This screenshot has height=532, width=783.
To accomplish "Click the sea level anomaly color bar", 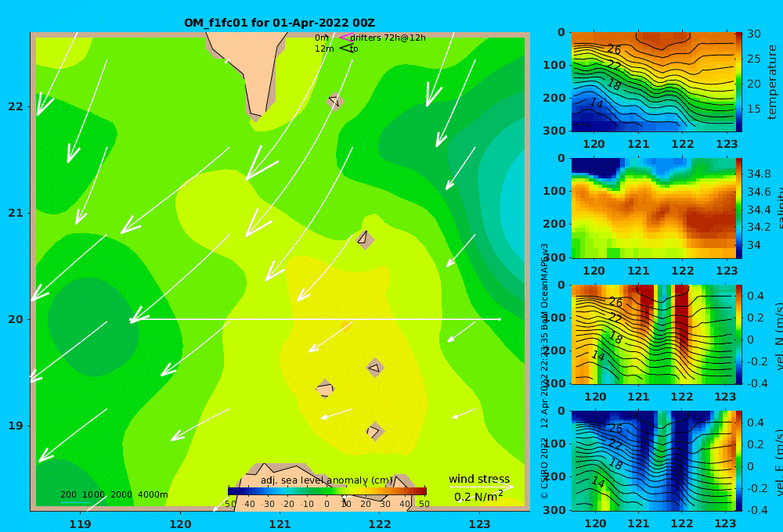I will [x=327, y=491].
